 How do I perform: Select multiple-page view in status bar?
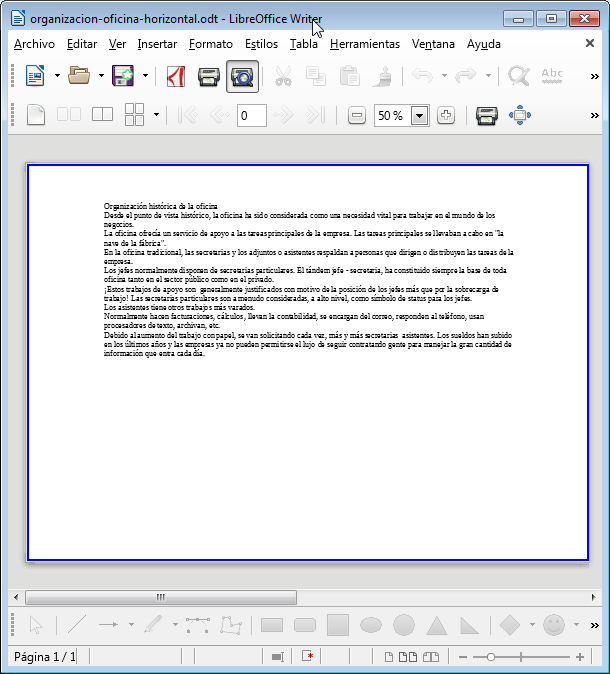pos(408,657)
